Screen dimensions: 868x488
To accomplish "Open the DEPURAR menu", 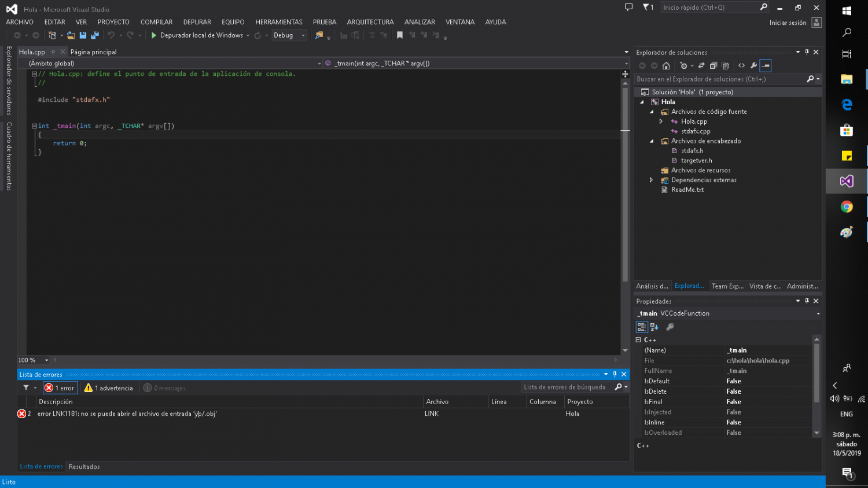I will [x=197, y=22].
